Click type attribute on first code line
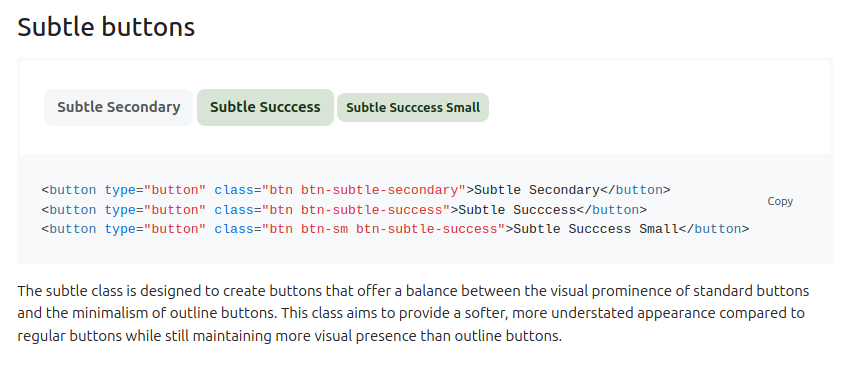The width and height of the screenshot is (843, 372). (x=120, y=190)
